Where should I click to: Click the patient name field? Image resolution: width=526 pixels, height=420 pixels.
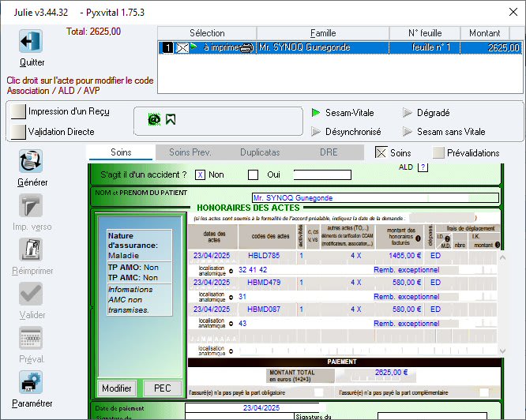tap(375, 197)
